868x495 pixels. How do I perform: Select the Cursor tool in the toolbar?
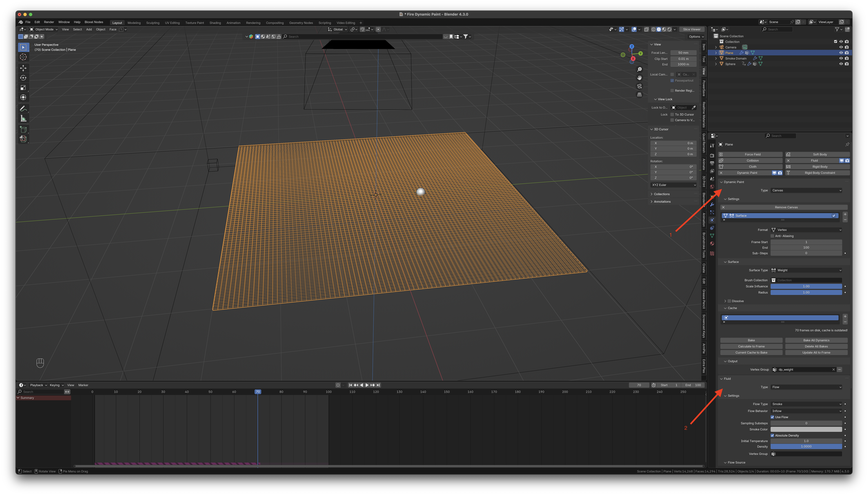click(23, 57)
